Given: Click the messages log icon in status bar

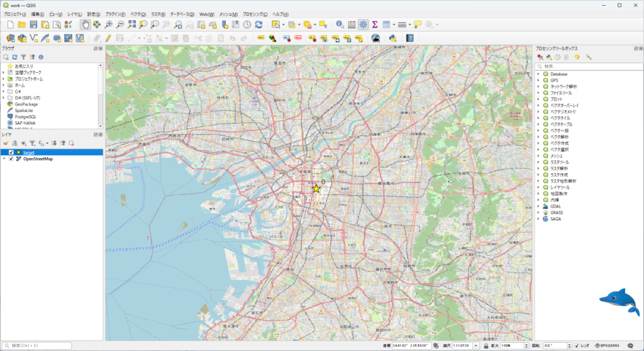Looking at the screenshot, I should [x=631, y=346].
